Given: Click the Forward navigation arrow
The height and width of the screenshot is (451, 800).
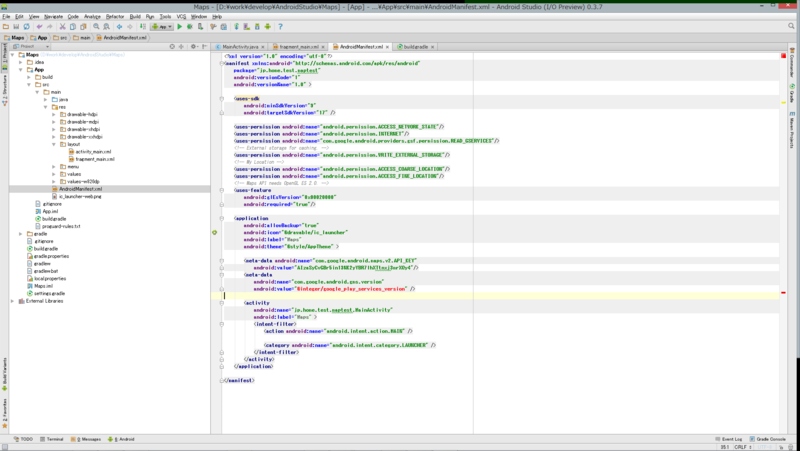Looking at the screenshot, I should click(130, 27).
